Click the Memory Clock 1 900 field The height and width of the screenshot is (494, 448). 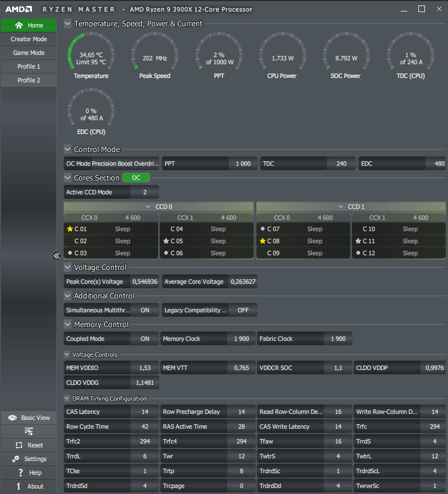click(208, 339)
